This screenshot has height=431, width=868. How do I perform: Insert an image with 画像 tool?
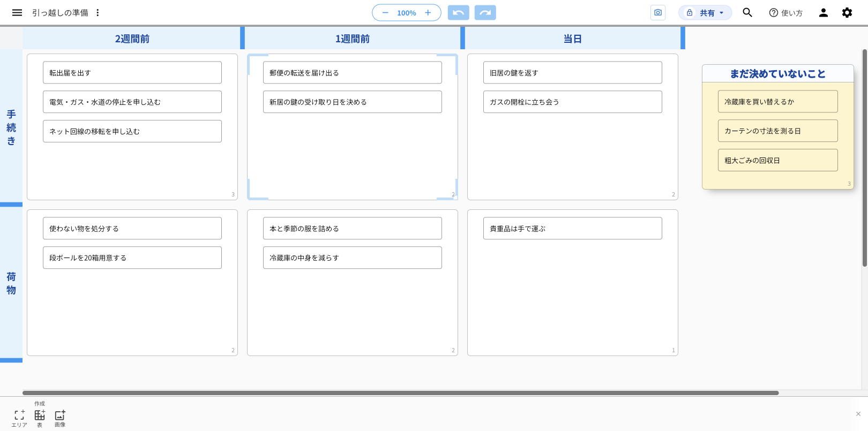(60, 418)
